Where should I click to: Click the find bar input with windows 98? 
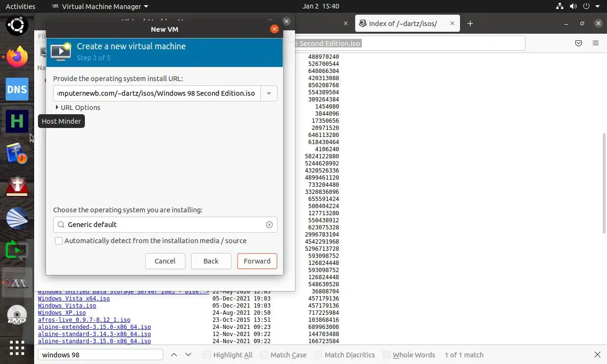click(x=100, y=355)
